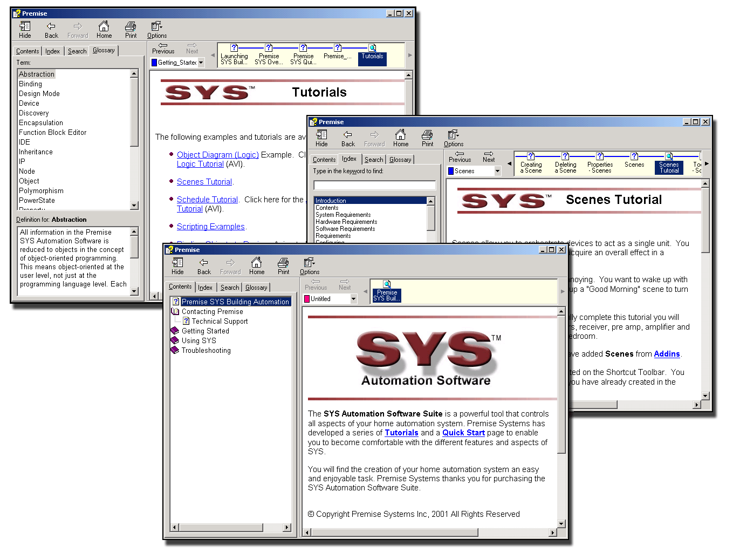Image resolution: width=733 pixels, height=560 pixels.
Task: Switch to Search tab in front window
Action: pos(230,288)
